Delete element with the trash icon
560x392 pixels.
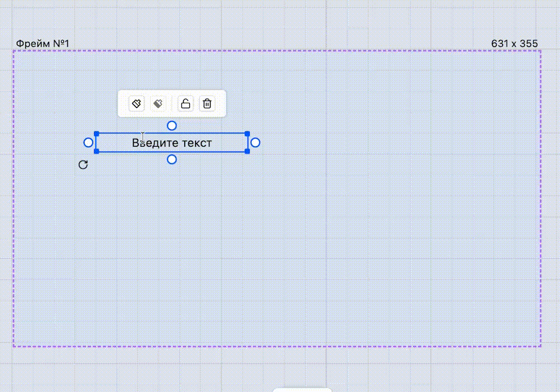pos(207,104)
